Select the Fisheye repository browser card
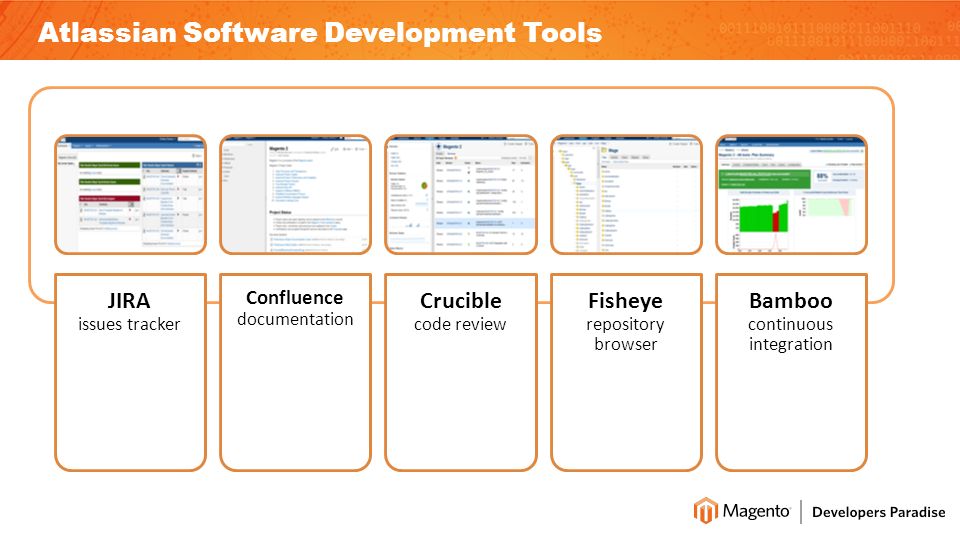960x540 pixels. pos(626,372)
